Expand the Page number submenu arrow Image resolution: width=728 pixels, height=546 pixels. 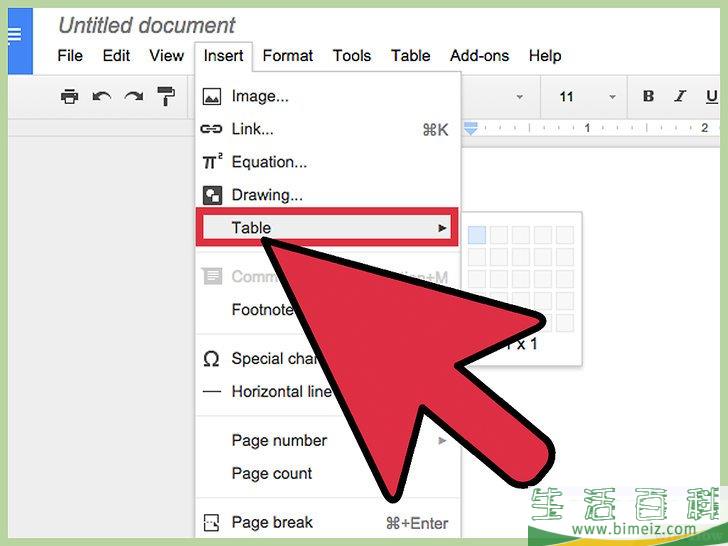point(442,440)
